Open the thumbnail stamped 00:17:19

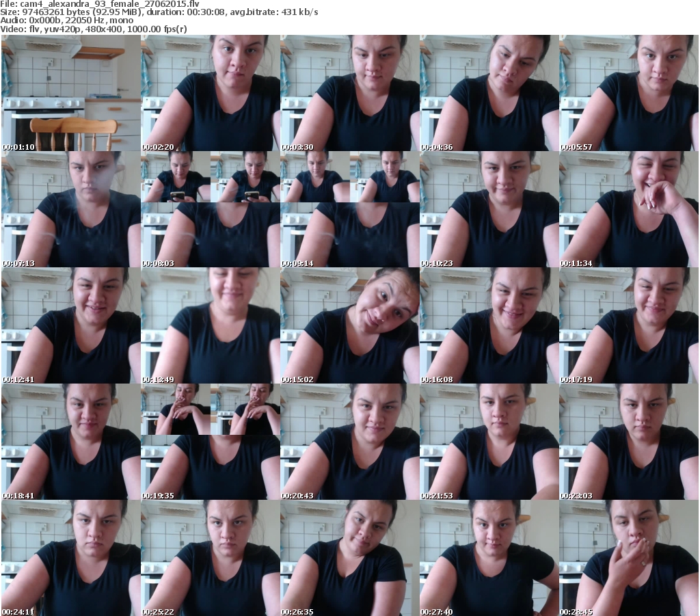coord(629,325)
